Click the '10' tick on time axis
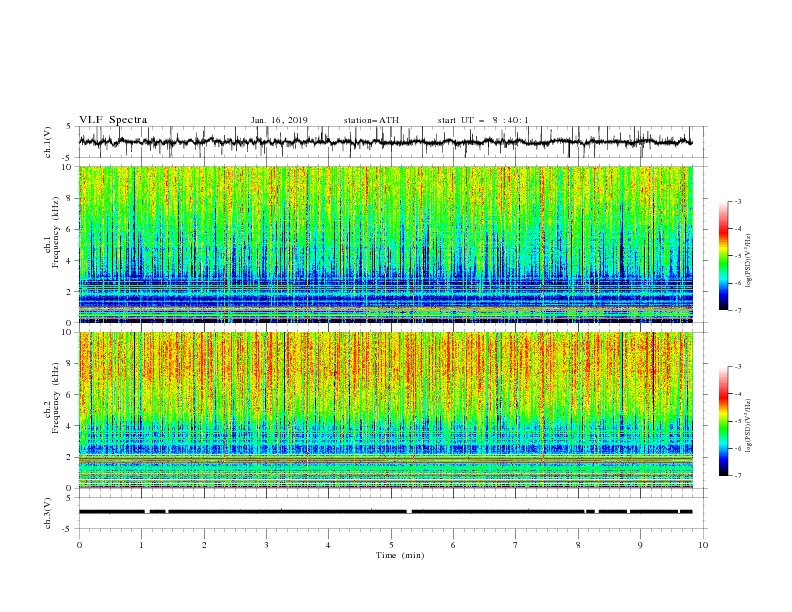792x612 pixels. (703, 545)
